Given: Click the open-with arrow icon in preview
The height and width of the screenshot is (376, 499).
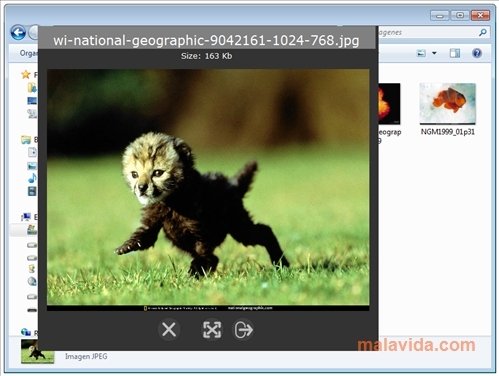Looking at the screenshot, I should [244, 330].
